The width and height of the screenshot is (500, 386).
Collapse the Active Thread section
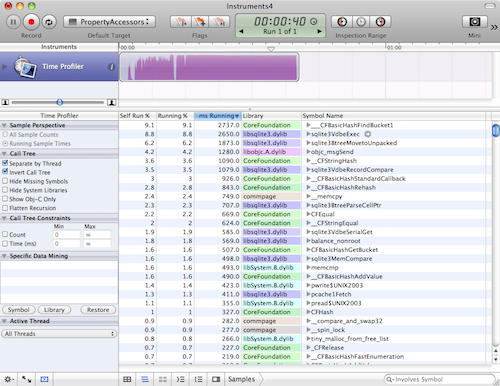point(4,321)
